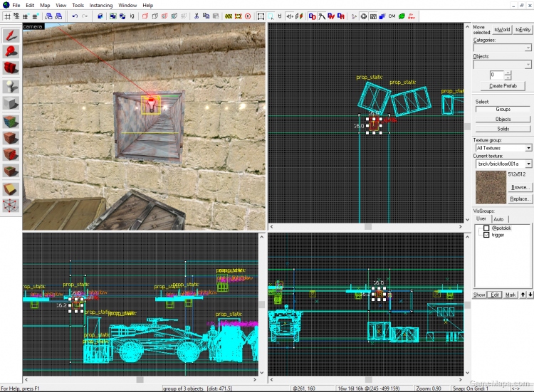Switch to User visgroups tab
Screen dimensions: 534x392
coord(481,219)
